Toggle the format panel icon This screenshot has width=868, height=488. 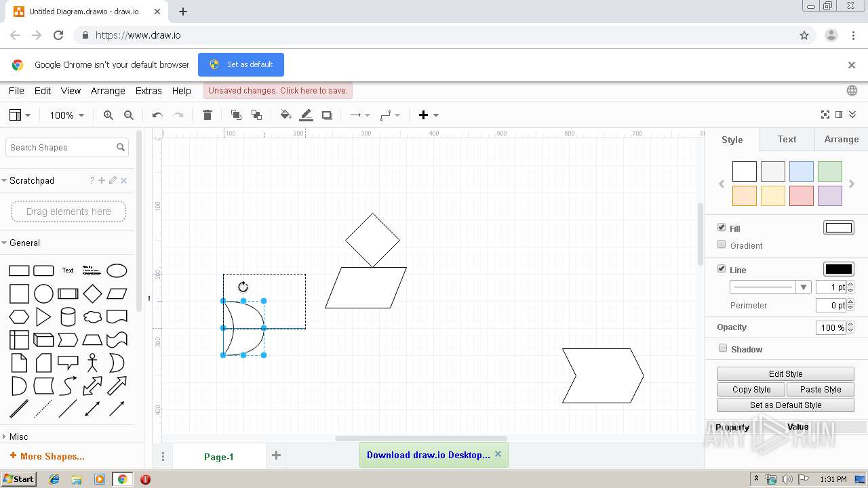pos(839,115)
